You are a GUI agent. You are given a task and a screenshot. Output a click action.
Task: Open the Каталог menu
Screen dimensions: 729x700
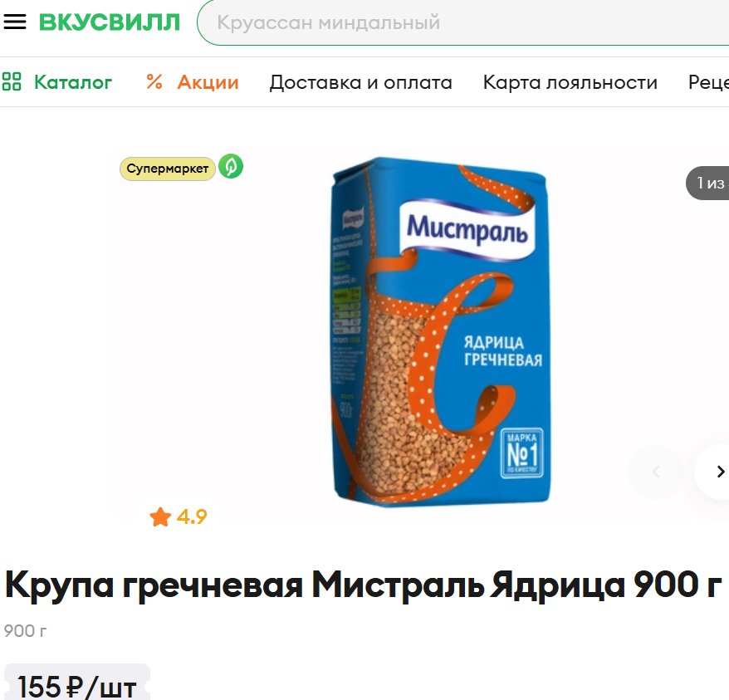pyautogui.click(x=73, y=82)
